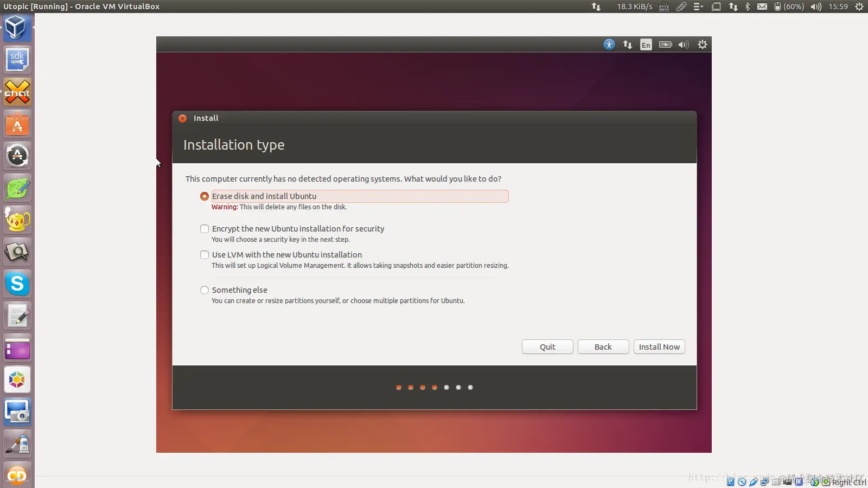Launch the green notepad app icon
Viewport: 868px width, 488px height.
coord(17,188)
